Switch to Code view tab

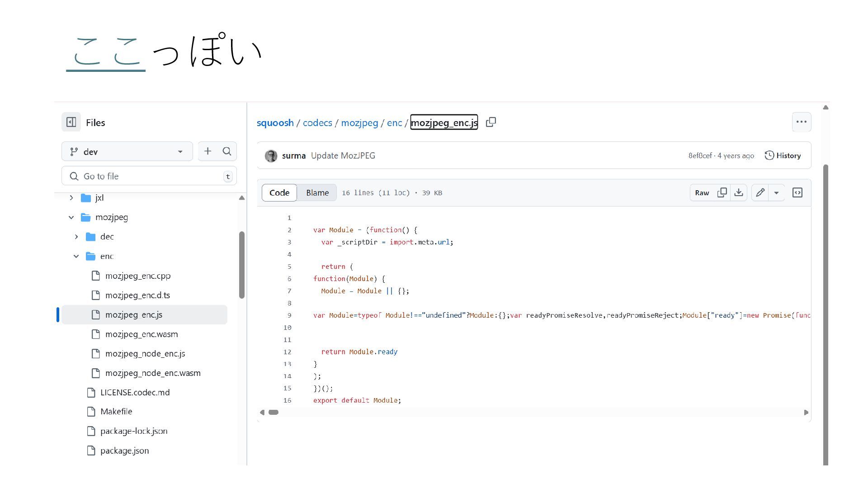pos(279,192)
